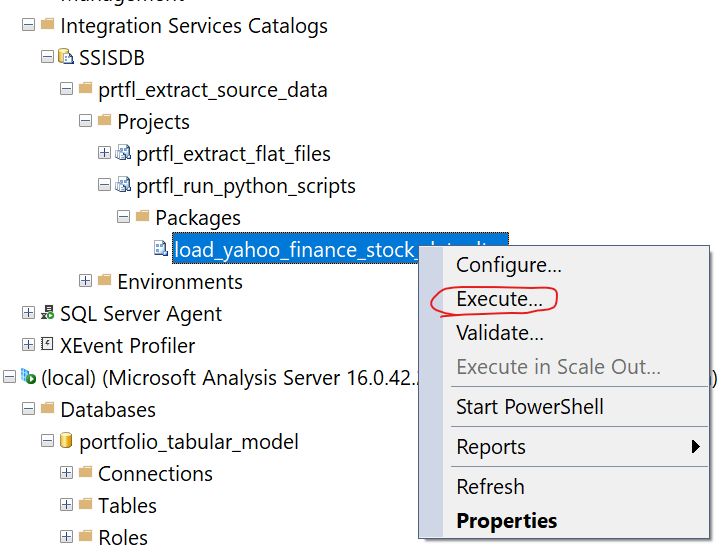
Task: Click Properties in the context menu
Action: [506, 521]
